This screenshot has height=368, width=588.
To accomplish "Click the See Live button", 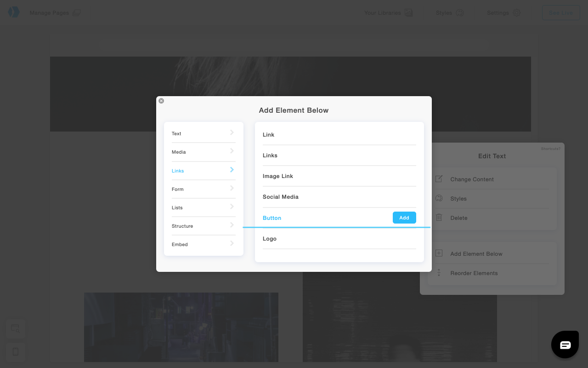I will pos(560,12).
